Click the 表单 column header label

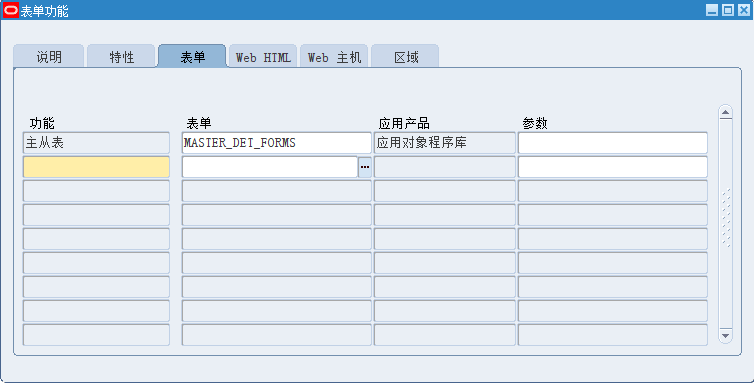[199, 123]
